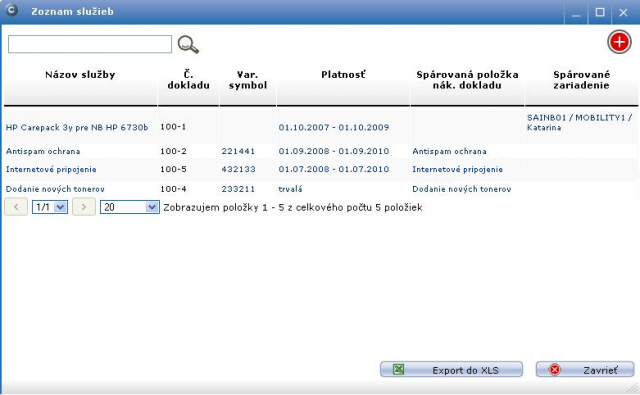Screen dimensions: 640x395
Task: Open the page number 1/1 dropdown
Action: 50,207
